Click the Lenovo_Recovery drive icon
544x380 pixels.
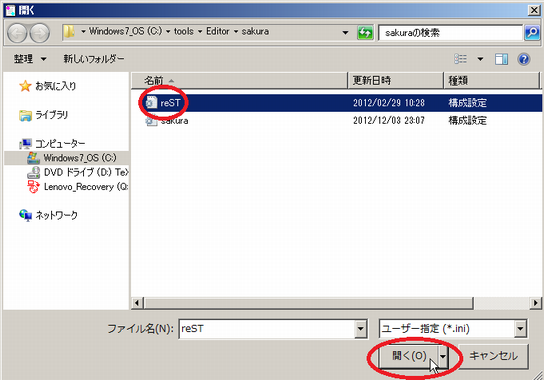(x=33, y=187)
